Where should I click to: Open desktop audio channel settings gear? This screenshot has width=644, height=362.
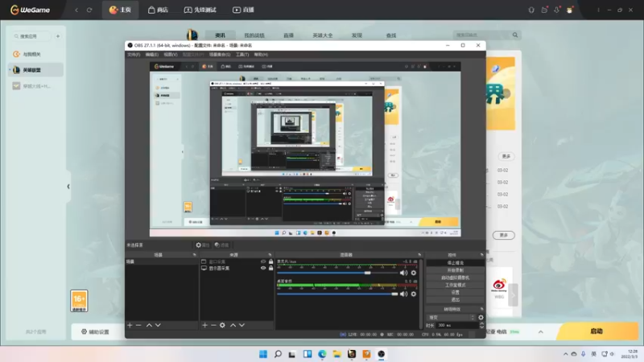pos(414,294)
